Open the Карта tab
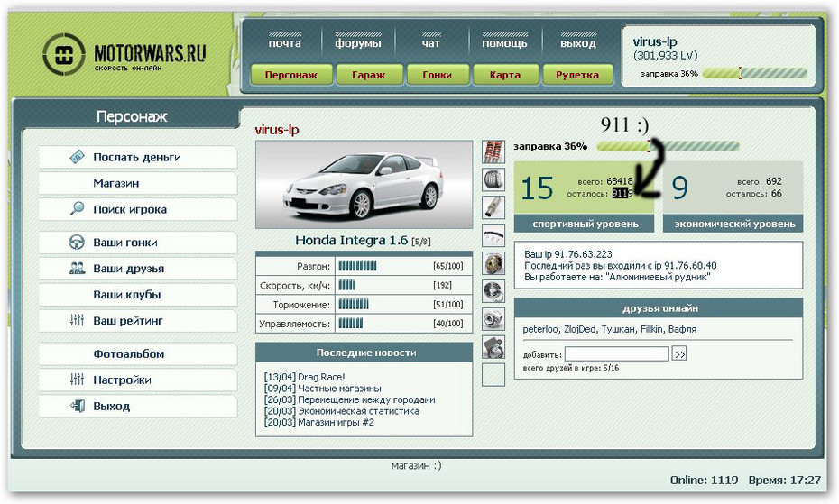The height and width of the screenshot is (504, 839). point(505,75)
